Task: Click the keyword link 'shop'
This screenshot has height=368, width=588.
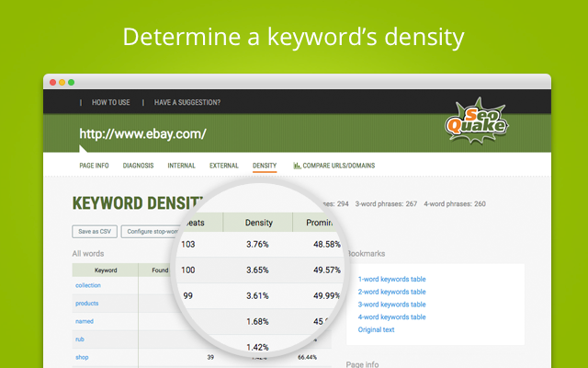Action: pos(82,358)
